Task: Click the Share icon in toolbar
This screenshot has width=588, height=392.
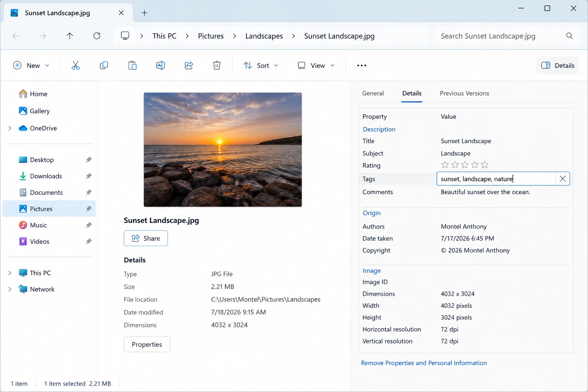Action: point(189,65)
